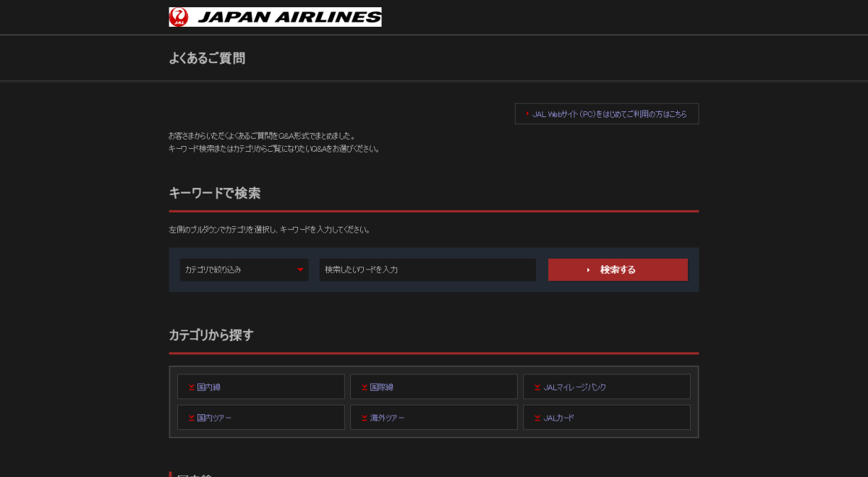This screenshot has height=477, width=868.
Task: Click the down-arrow icon beside 国際線
Action: pyautogui.click(x=365, y=387)
